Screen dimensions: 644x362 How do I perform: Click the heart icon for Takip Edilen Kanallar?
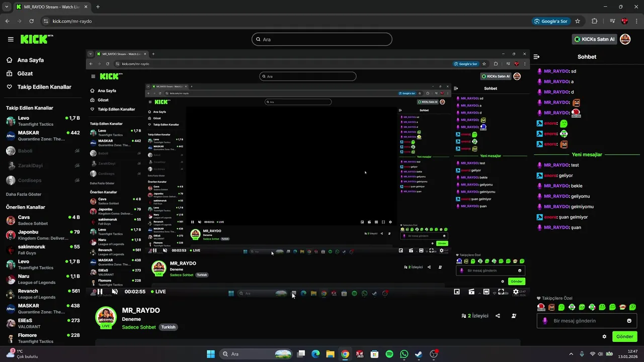pos(10,87)
